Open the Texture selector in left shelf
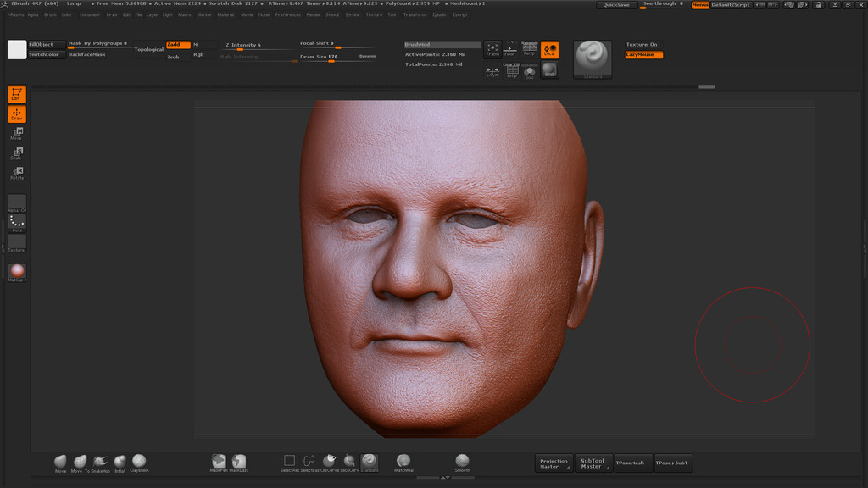 click(x=17, y=243)
